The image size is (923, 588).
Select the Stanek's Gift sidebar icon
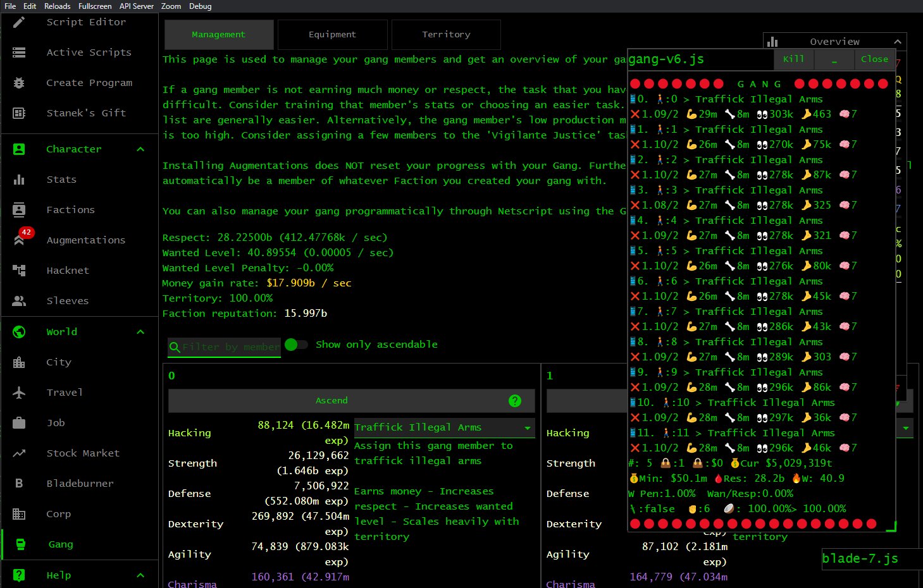(x=19, y=113)
